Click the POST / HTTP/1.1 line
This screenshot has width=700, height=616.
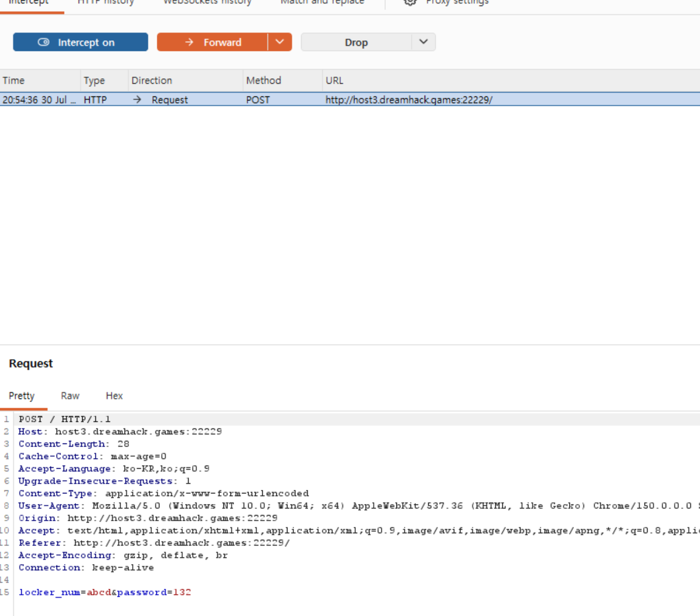coord(65,419)
